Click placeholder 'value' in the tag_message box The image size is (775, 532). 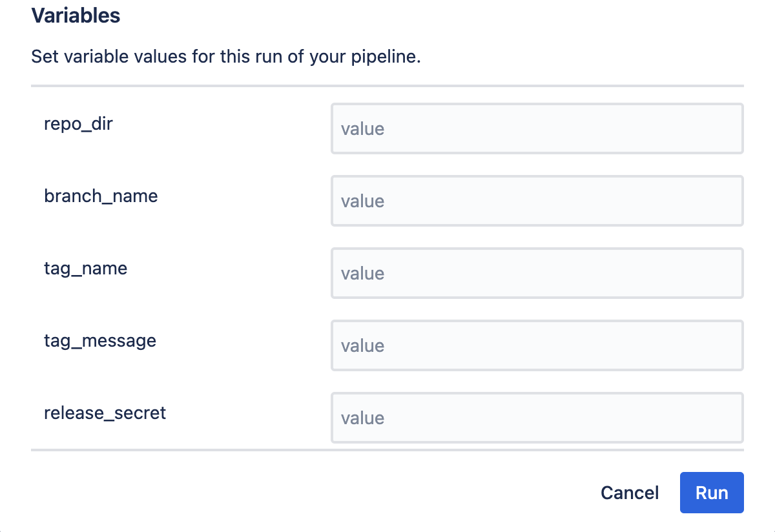click(362, 345)
